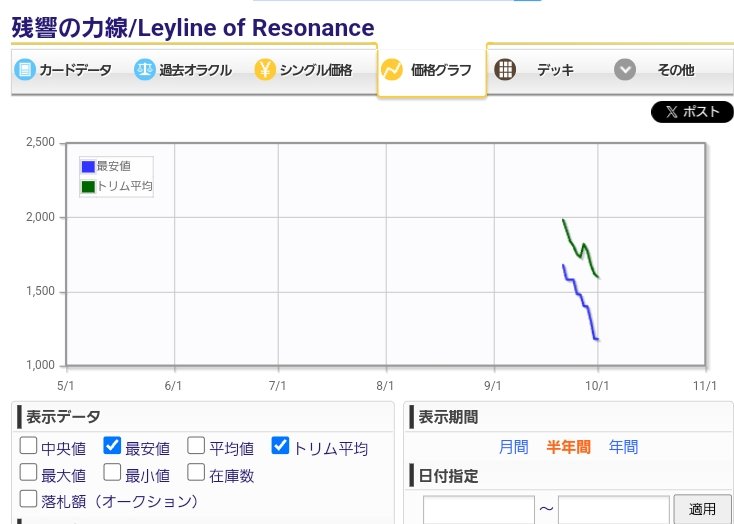Click the deck grid icon
Viewport: 734px width, 524px height.
point(506,70)
